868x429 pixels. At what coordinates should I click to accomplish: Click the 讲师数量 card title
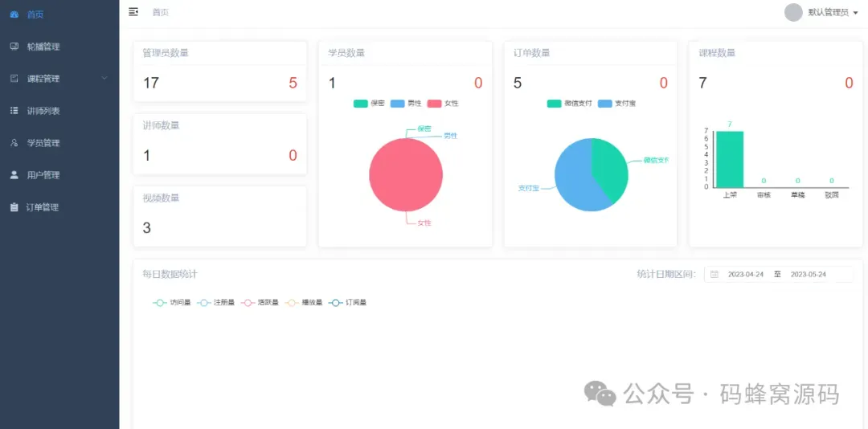tap(161, 125)
